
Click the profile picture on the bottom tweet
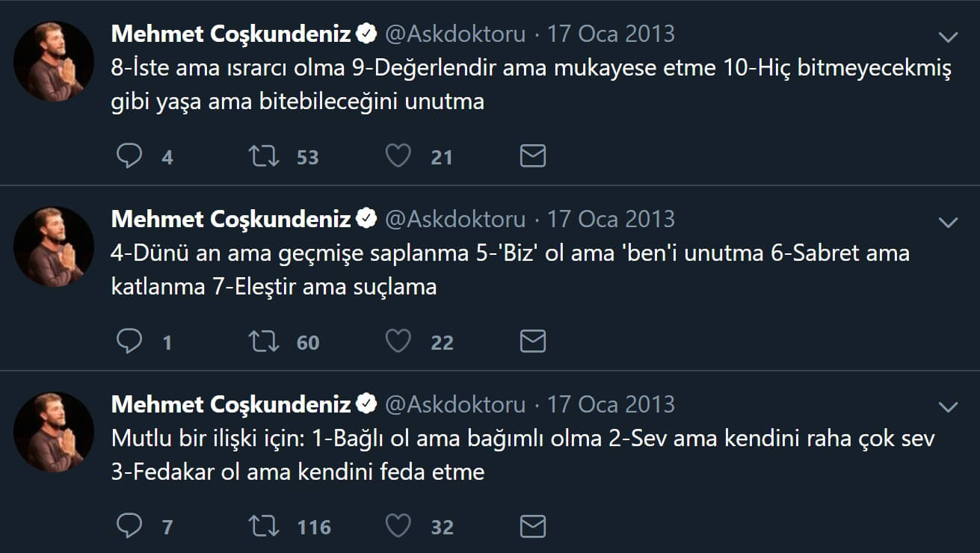[54, 432]
